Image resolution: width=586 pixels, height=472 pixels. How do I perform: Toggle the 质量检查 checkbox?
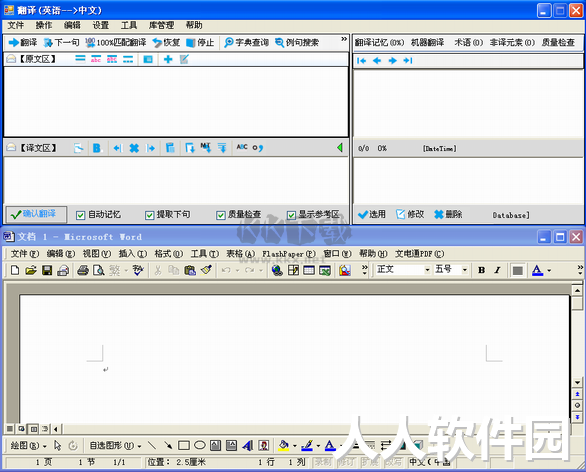(220, 215)
